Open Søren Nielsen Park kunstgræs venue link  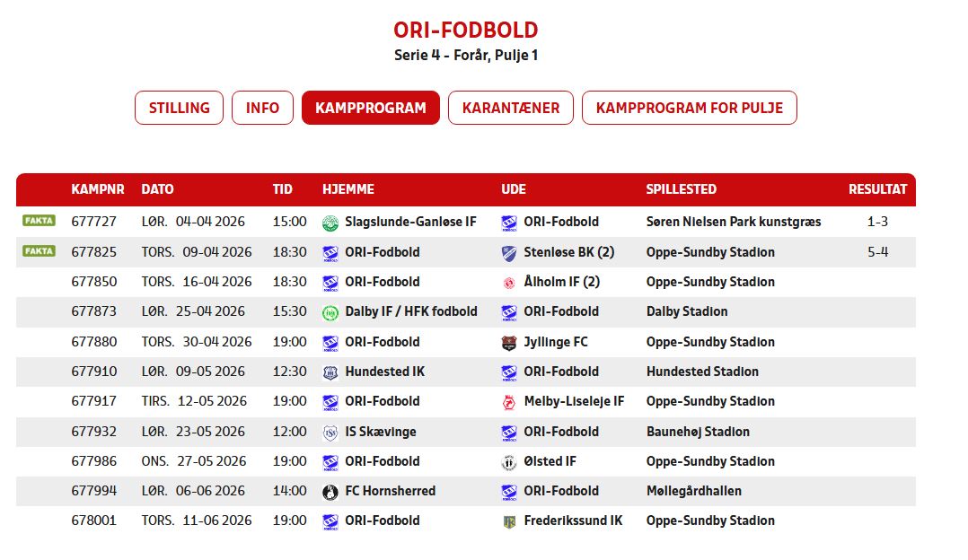pyautogui.click(x=733, y=222)
